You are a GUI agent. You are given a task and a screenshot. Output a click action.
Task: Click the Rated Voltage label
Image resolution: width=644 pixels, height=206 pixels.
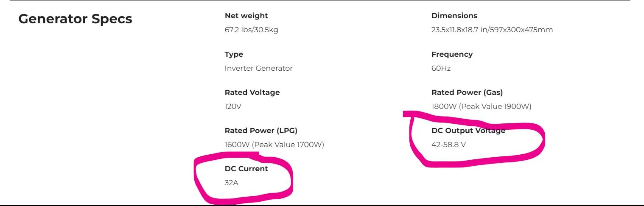click(x=252, y=92)
